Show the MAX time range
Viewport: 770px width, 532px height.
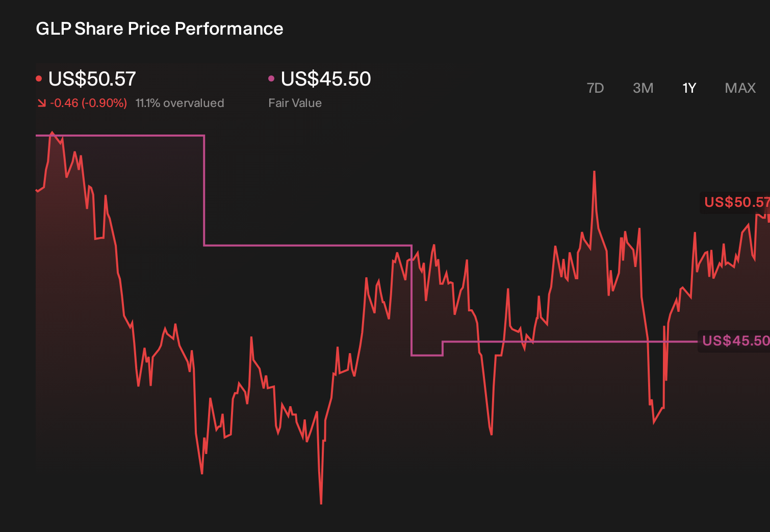(740, 88)
